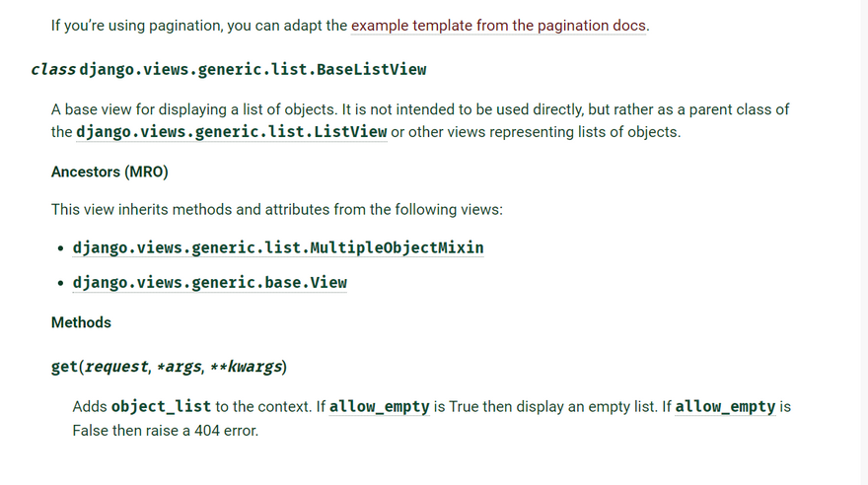Screen dimensions: 868x485
Task: Click the allow_empty link after 'empty list. If'
Action: [x=725, y=406]
